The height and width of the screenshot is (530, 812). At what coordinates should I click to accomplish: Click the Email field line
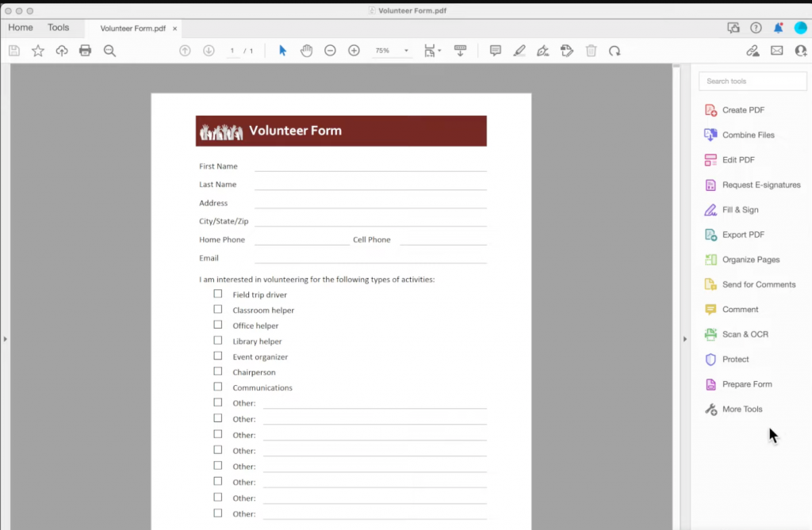[x=370, y=257]
